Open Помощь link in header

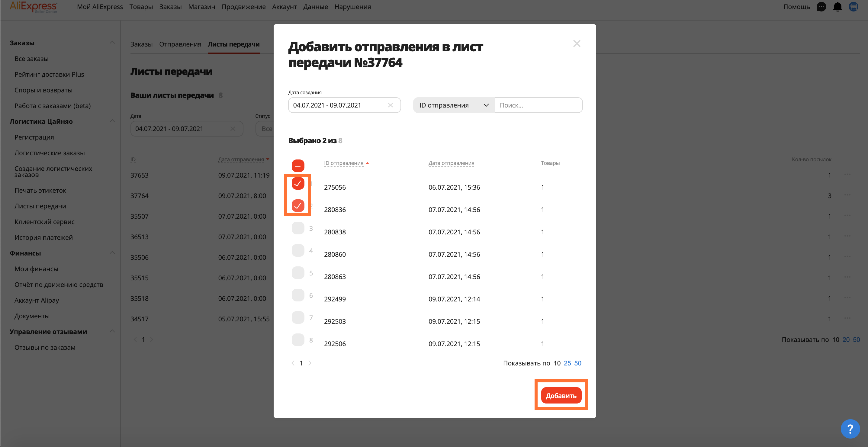796,7
